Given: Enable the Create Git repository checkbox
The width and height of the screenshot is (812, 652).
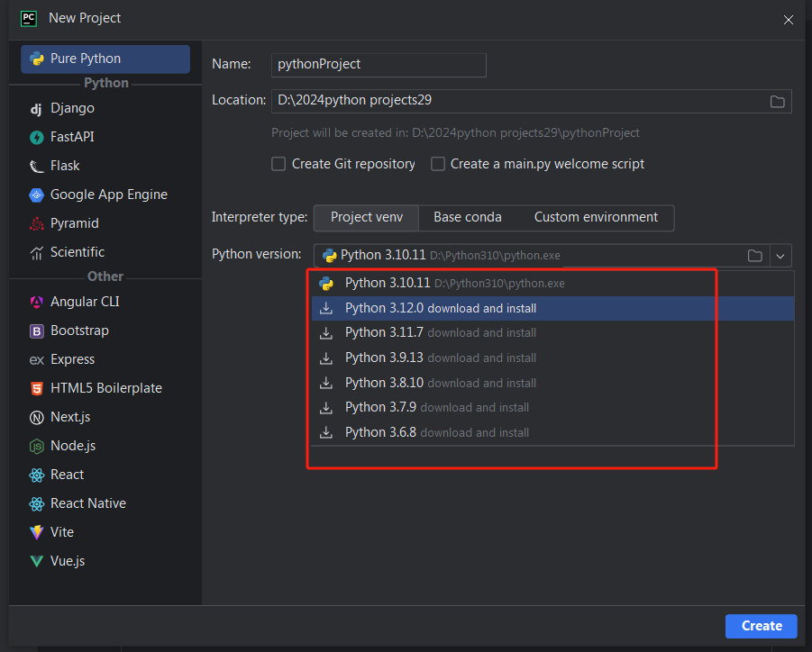Looking at the screenshot, I should point(279,164).
